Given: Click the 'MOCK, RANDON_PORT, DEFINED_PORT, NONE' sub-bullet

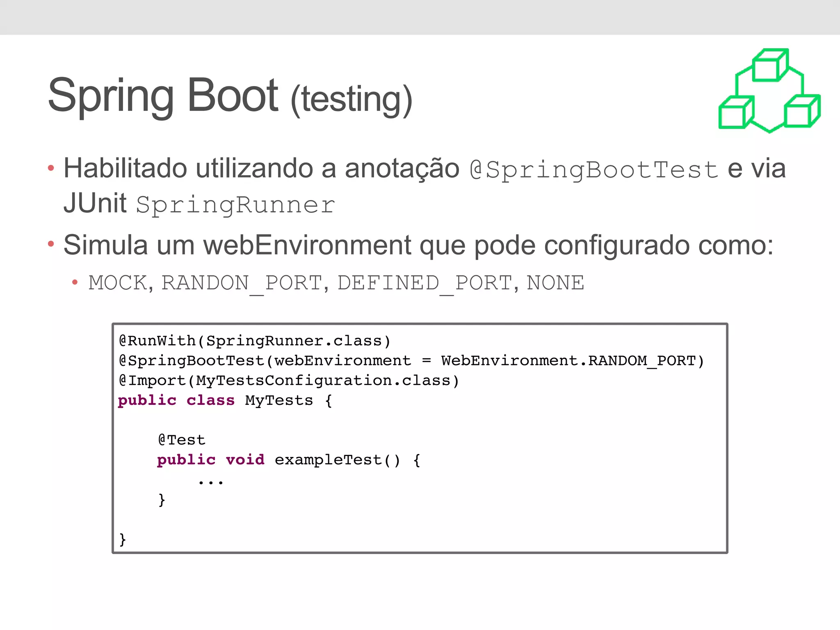Looking at the screenshot, I should point(336,283).
